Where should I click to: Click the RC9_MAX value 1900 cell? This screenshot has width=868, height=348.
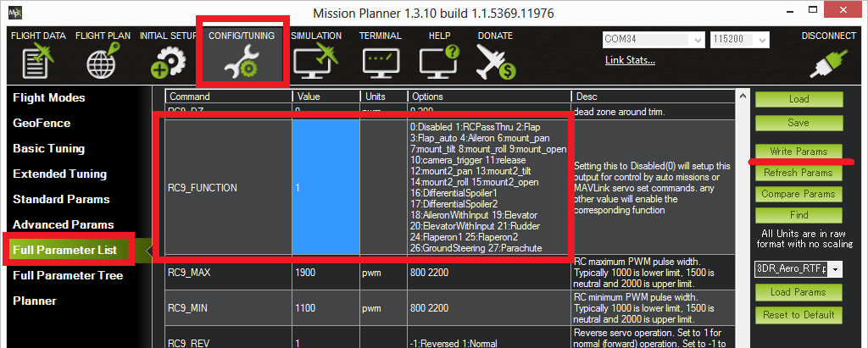tap(325, 273)
